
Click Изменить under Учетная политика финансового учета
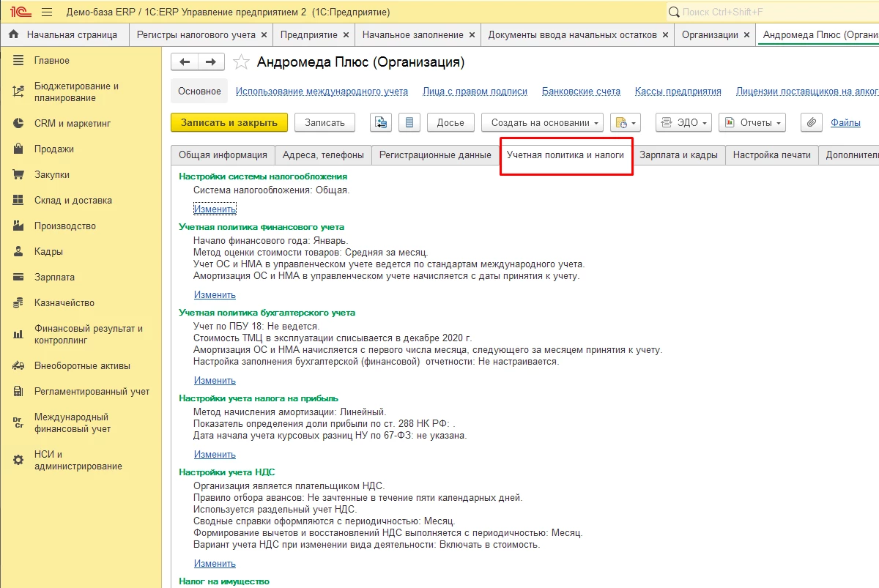coord(215,294)
